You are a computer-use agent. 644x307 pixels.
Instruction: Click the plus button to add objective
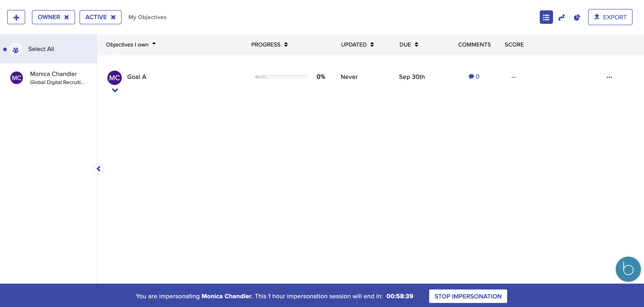click(x=16, y=17)
